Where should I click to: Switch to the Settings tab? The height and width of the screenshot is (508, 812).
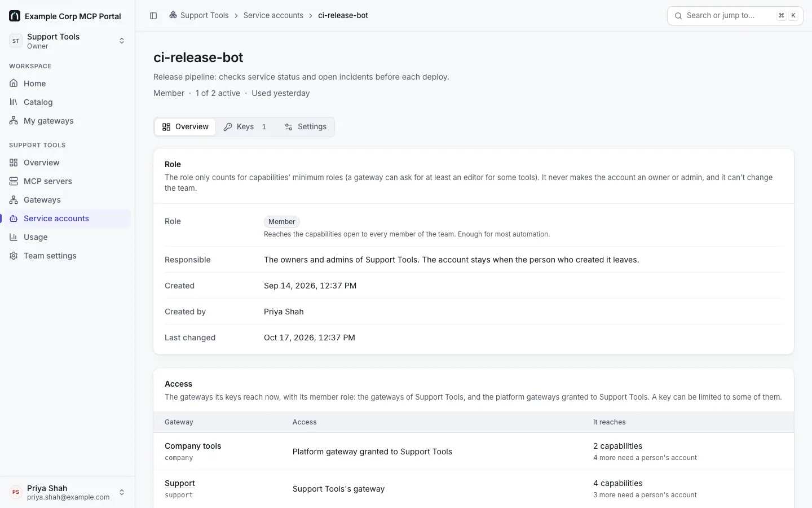pos(306,127)
